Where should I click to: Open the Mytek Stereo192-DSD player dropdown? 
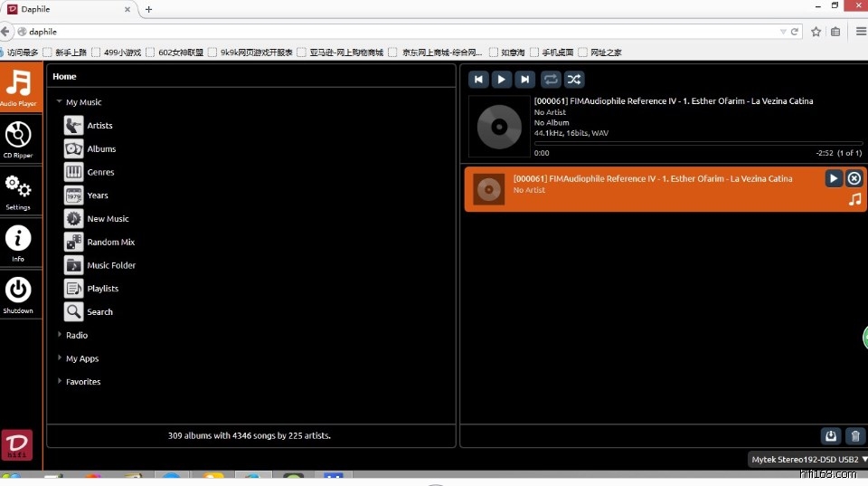click(x=807, y=460)
